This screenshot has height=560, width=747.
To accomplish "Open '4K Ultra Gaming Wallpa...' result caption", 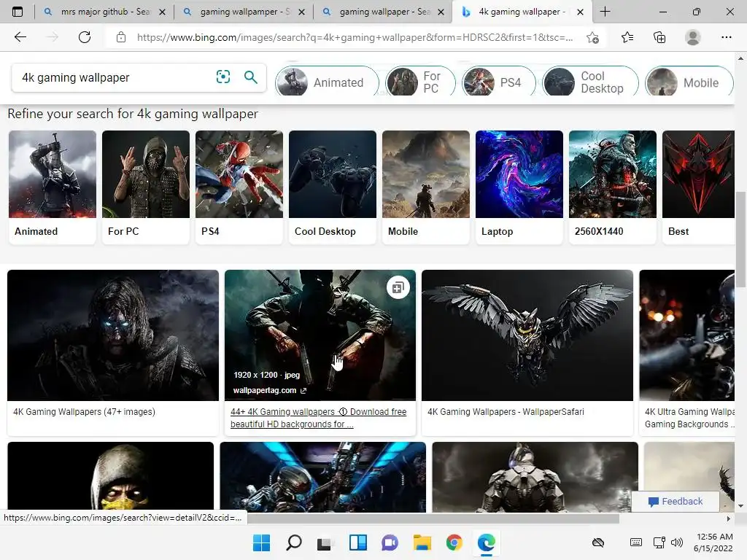I will point(689,418).
